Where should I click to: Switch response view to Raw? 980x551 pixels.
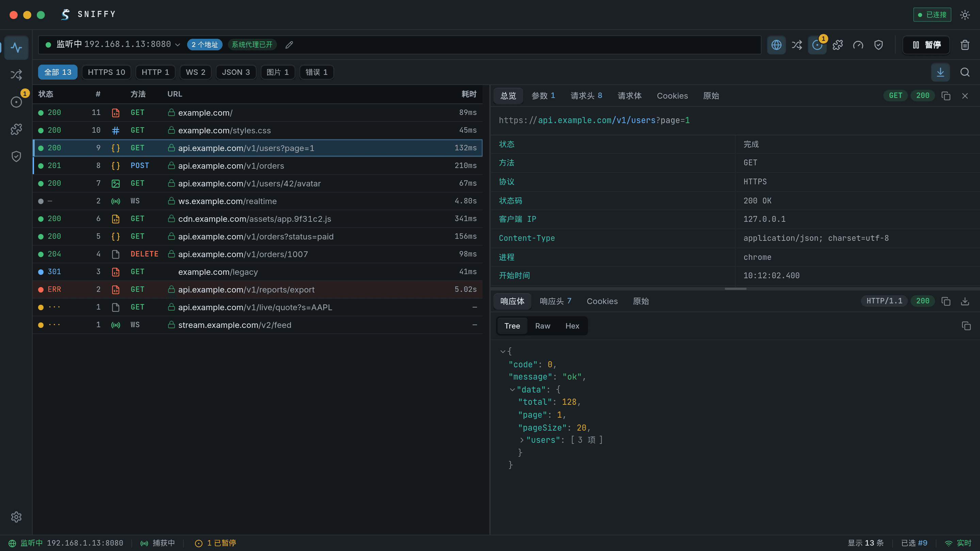tap(542, 326)
